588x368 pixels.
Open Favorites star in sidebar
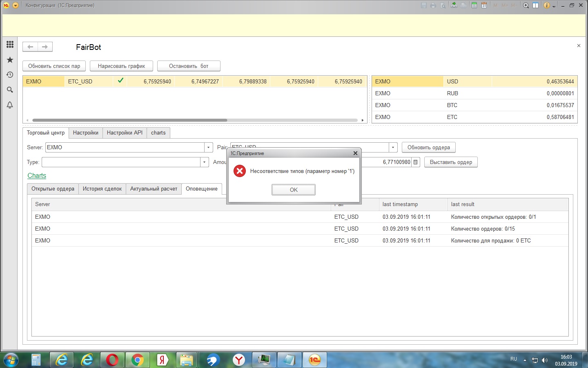[x=10, y=60]
